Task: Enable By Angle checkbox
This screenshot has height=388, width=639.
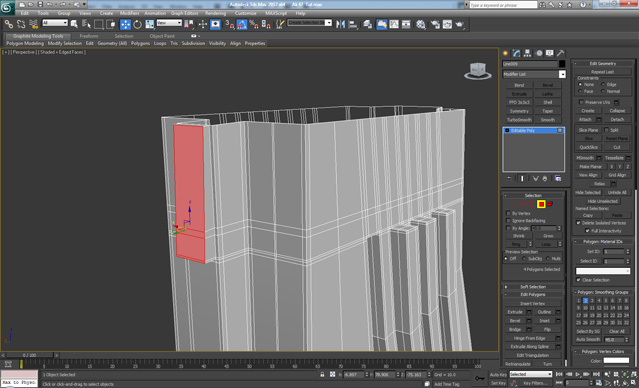Action: tap(508, 228)
